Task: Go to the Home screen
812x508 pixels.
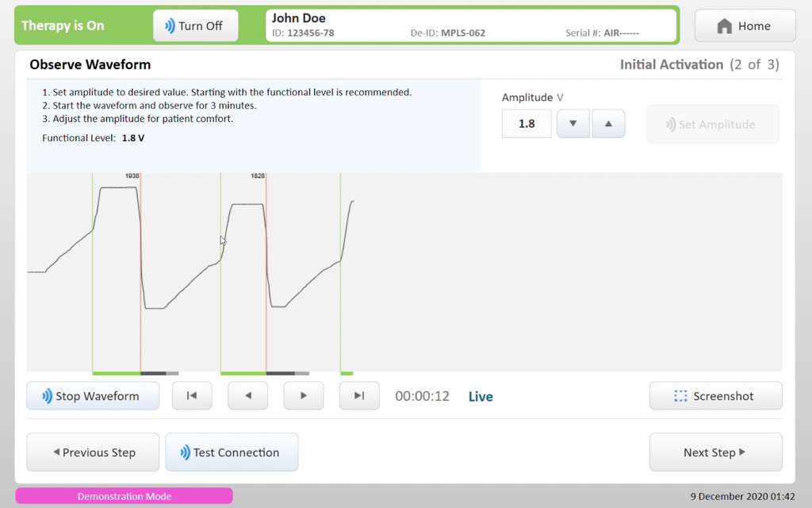Action: [745, 26]
